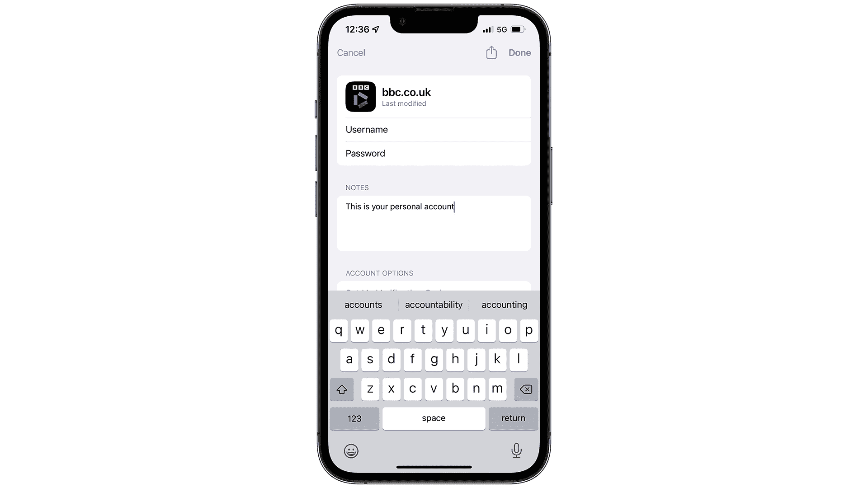Viewport: 868px width, 488px height.
Task: Select autocomplete suggestion 'accounts'
Action: click(363, 304)
